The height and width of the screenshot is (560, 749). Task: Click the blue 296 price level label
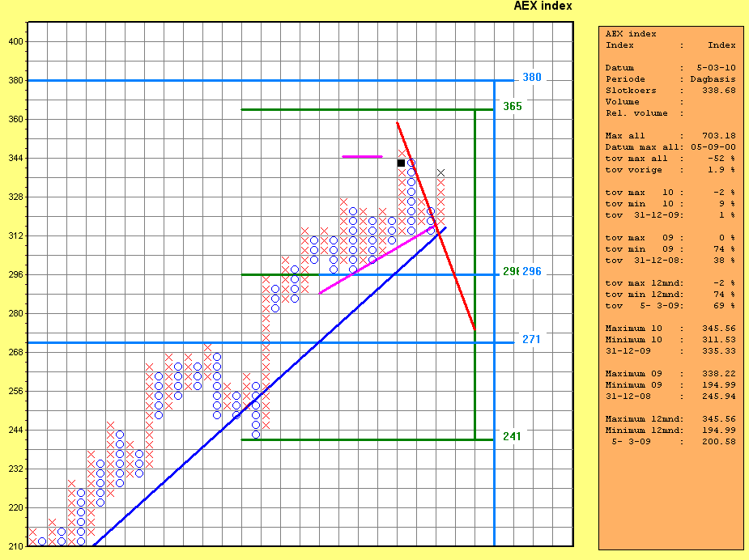pos(531,271)
